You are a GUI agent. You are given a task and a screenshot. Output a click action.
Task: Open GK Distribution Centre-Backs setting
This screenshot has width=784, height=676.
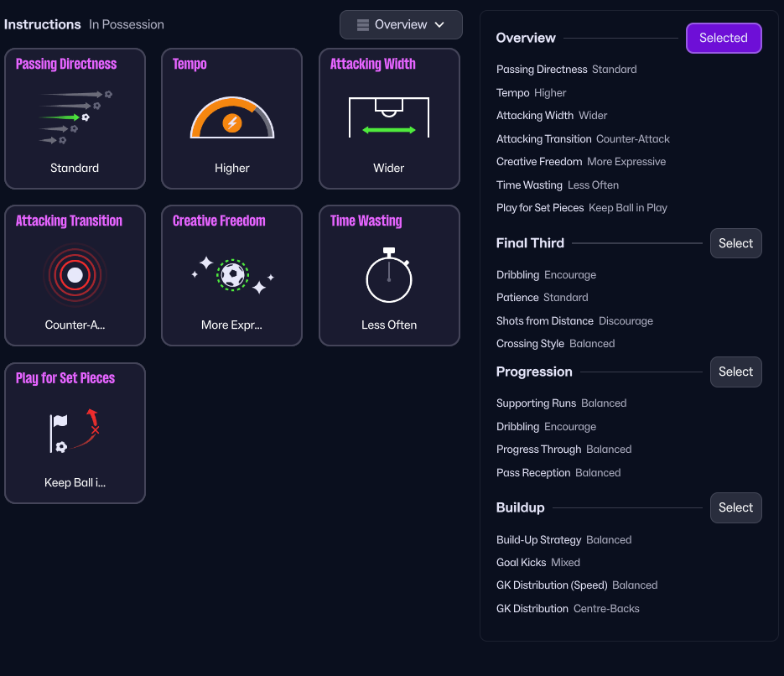pyautogui.click(x=568, y=608)
